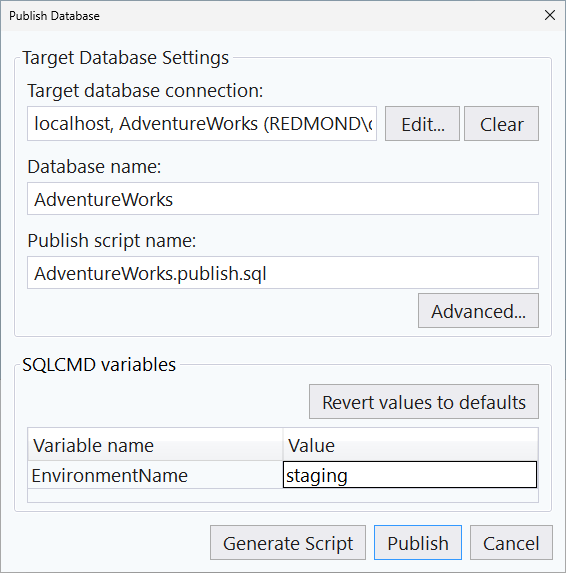Click Edit... to change the target connection

point(422,124)
